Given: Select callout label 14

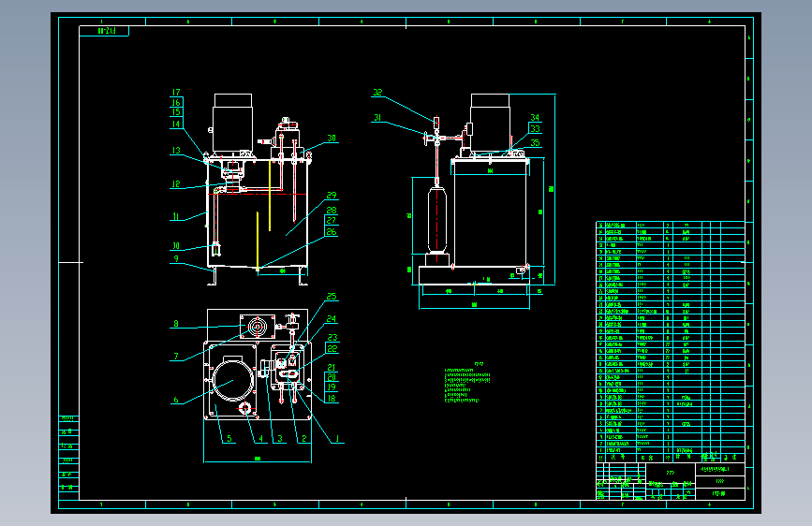Looking at the screenshot, I should tap(176, 124).
